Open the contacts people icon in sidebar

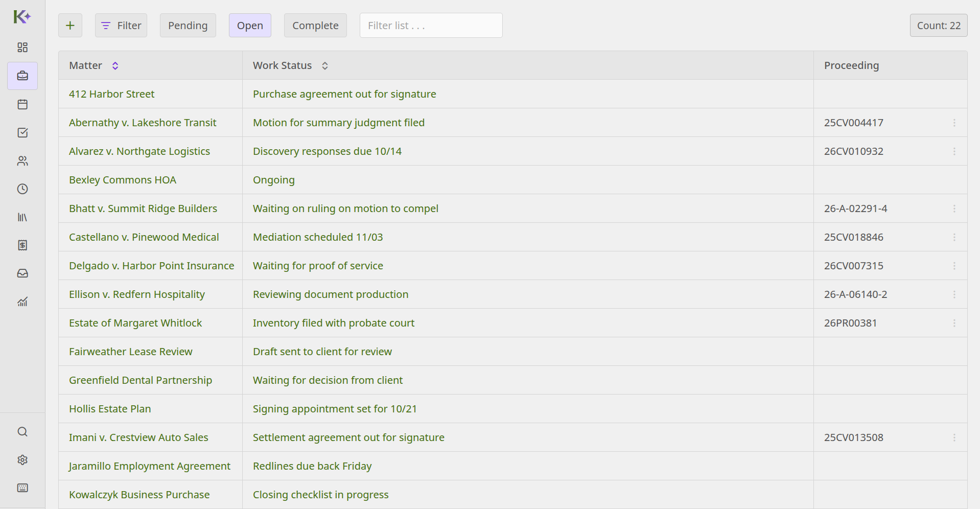[x=22, y=161]
